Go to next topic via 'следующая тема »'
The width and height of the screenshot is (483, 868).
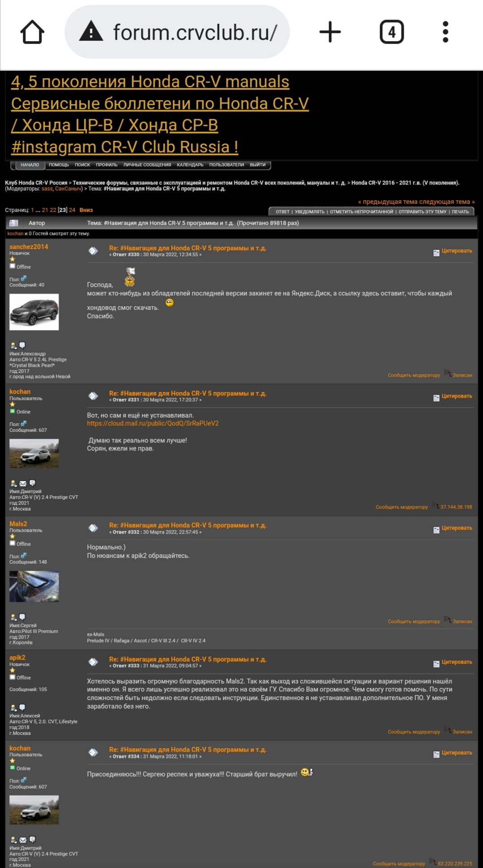tap(447, 202)
